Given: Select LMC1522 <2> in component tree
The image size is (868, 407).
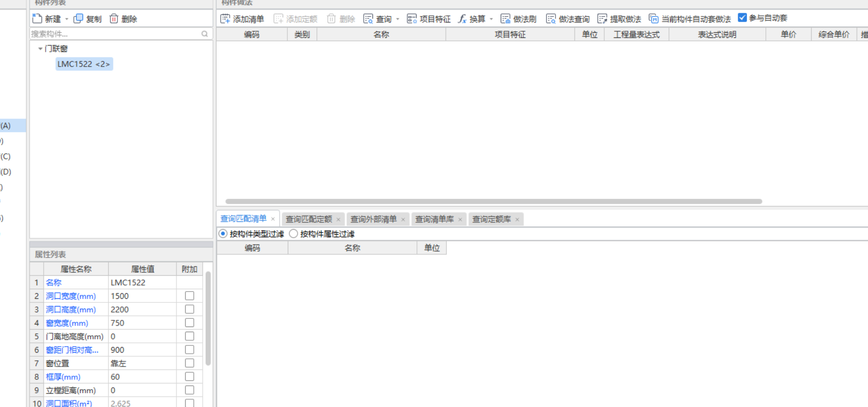Looking at the screenshot, I should (x=84, y=64).
